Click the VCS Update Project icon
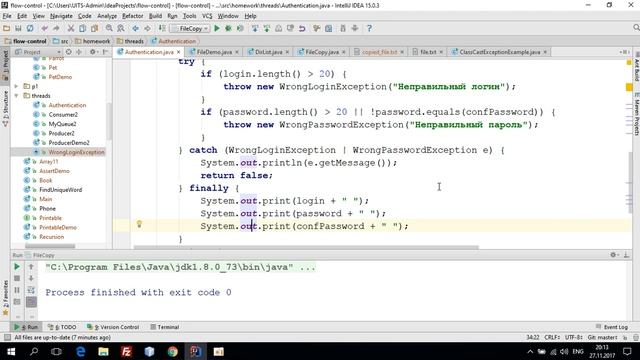Screen dimensions: 640x360 tap(255, 28)
